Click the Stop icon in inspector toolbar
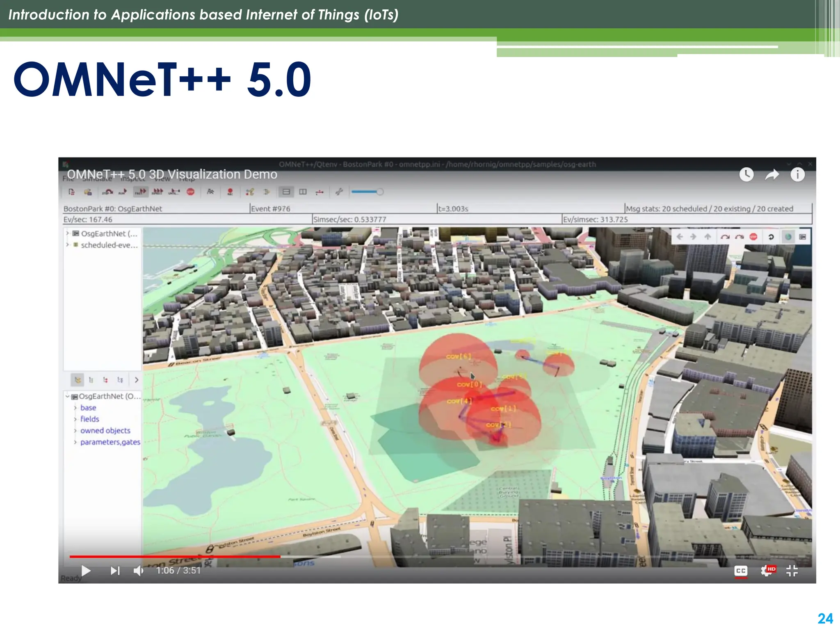Viewport: 840px width, 630px height. coord(753,237)
